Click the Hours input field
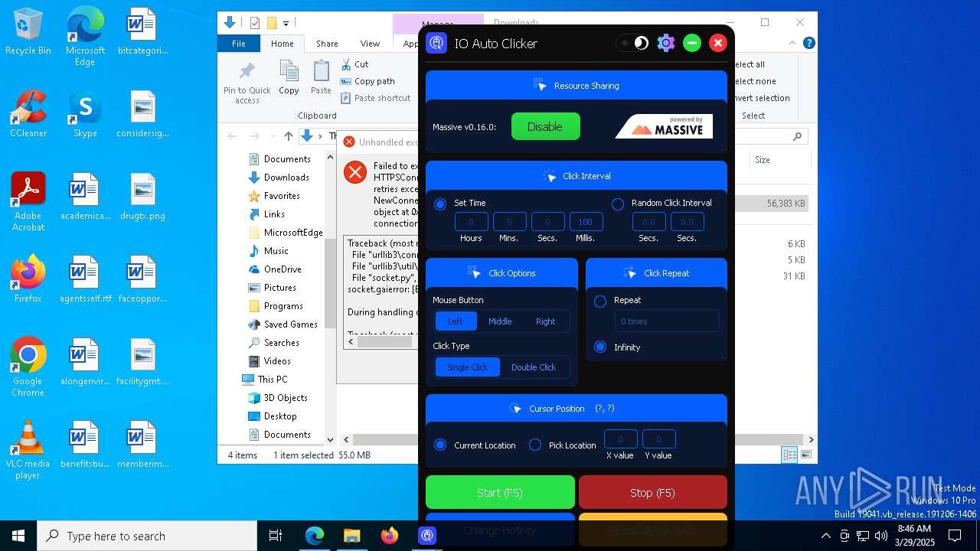Viewport: 980px width, 551px height. point(471,222)
